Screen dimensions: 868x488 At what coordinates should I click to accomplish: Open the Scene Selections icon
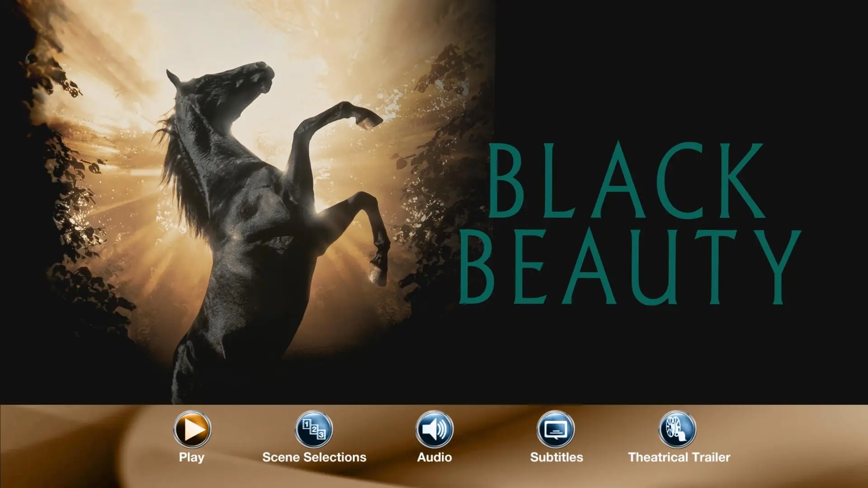(x=314, y=429)
